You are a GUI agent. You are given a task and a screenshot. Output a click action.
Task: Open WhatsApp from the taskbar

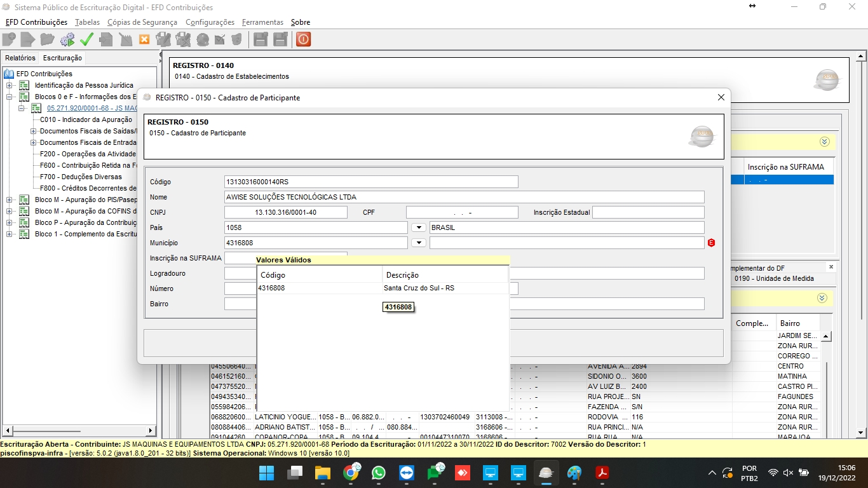click(x=379, y=473)
